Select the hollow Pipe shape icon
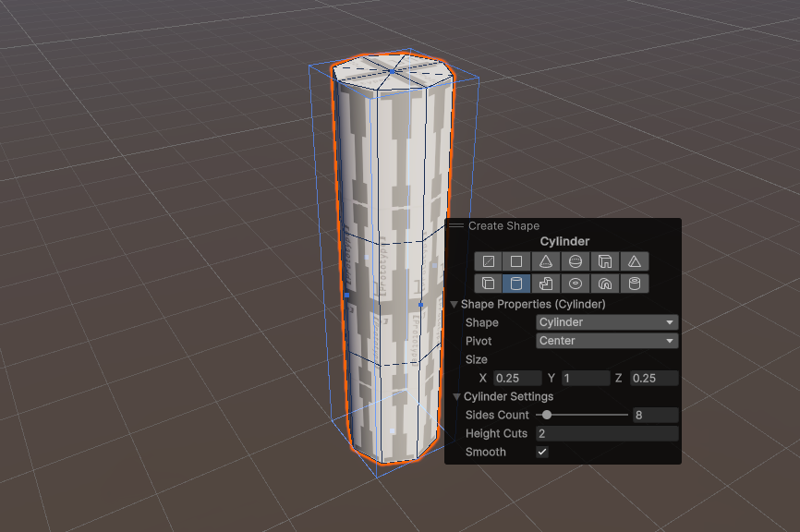This screenshot has width=800, height=532. pos(635,284)
